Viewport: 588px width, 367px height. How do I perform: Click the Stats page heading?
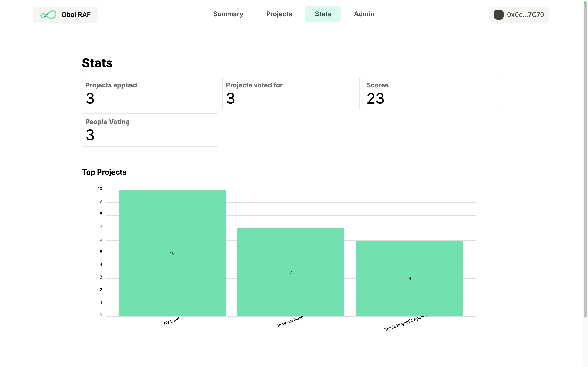click(97, 63)
